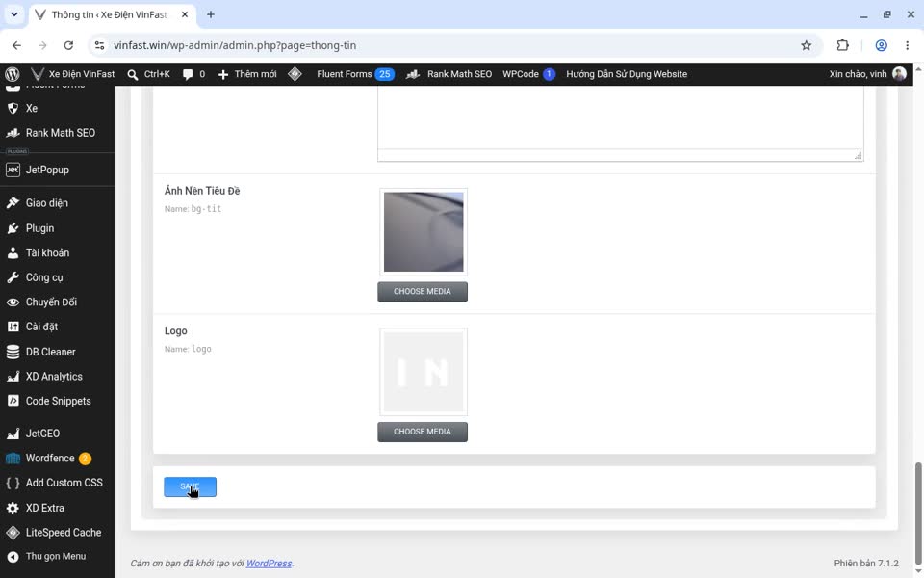The width and height of the screenshot is (924, 578).
Task: Open JetGEO in the sidebar
Action: 58,433
